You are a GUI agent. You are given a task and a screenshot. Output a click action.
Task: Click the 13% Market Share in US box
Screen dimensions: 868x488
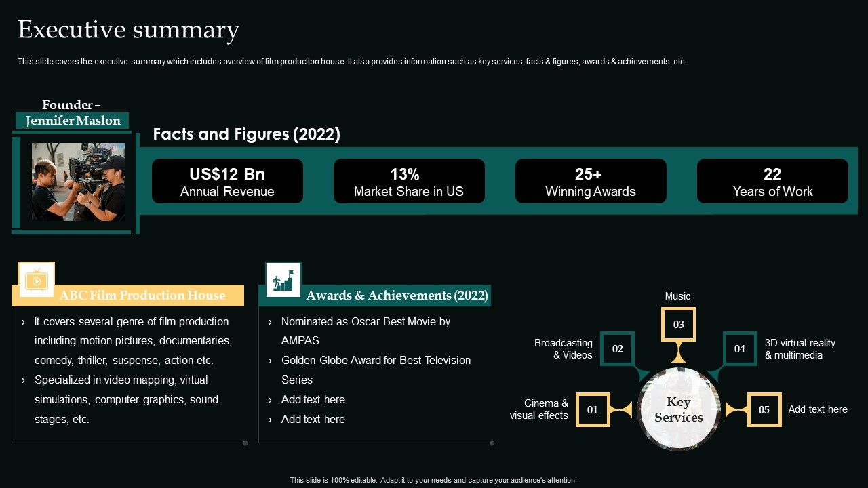tap(409, 181)
